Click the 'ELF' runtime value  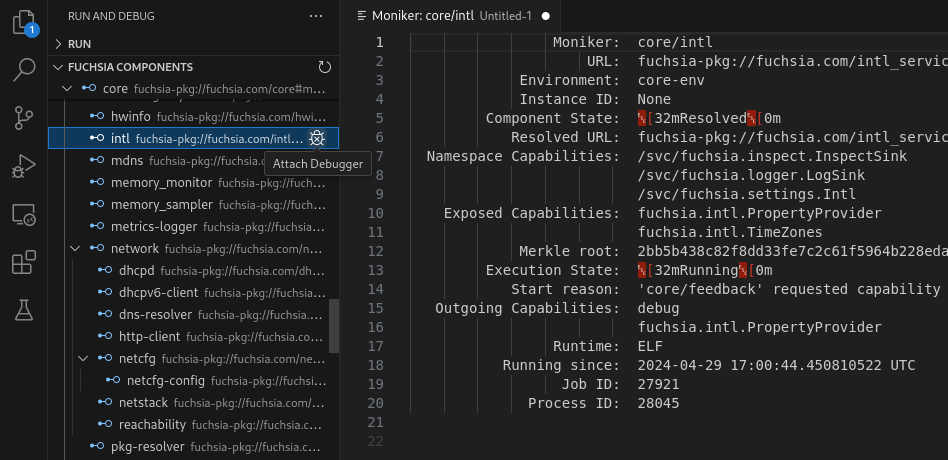(x=650, y=346)
